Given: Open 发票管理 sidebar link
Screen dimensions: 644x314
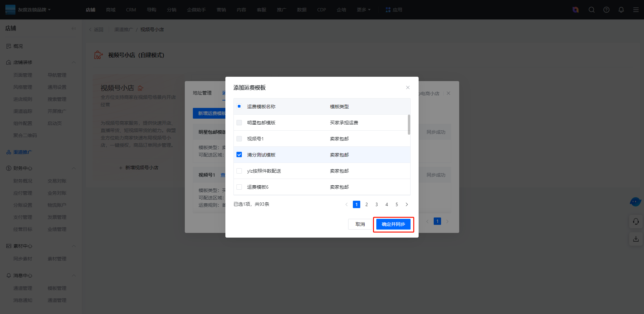Looking at the screenshot, I should click(57, 217).
